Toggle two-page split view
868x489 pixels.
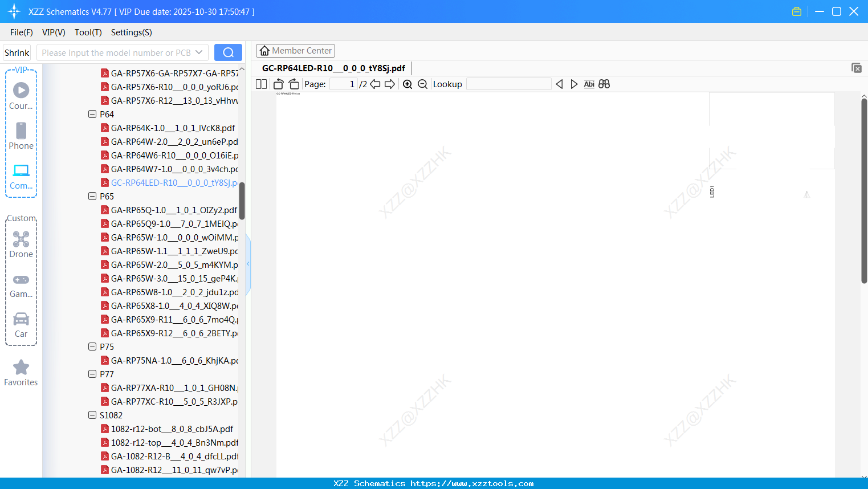click(x=261, y=84)
